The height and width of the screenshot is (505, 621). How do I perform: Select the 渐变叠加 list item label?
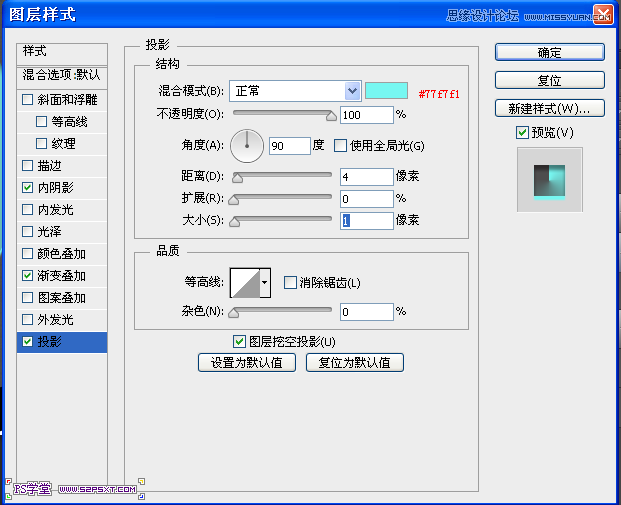point(61,275)
